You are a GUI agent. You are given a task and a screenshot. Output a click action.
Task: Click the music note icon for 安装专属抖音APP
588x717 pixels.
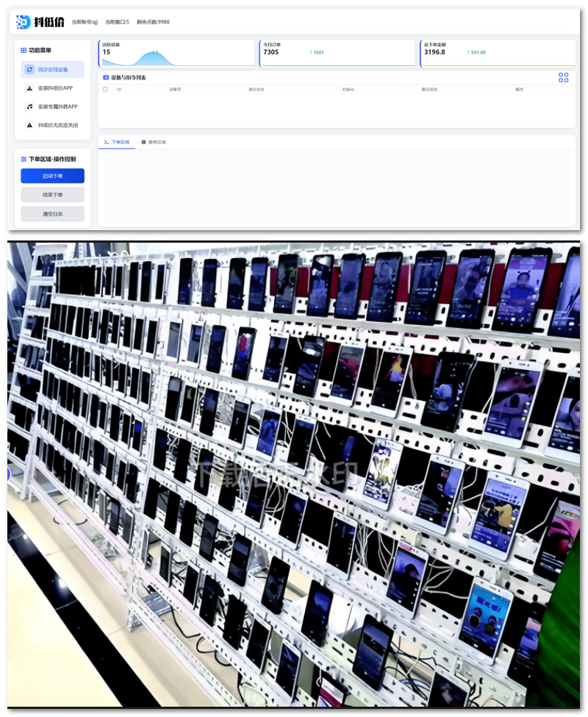(29, 107)
